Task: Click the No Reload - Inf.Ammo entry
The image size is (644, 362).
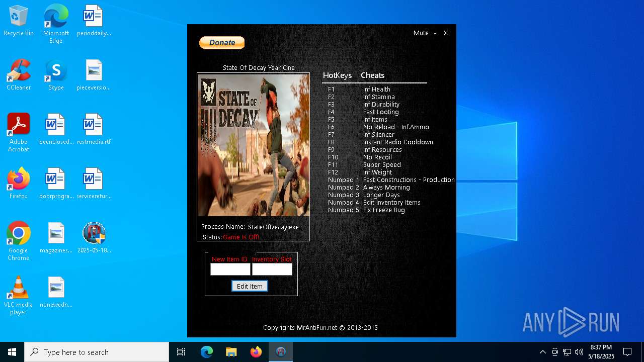Action: 396,127
